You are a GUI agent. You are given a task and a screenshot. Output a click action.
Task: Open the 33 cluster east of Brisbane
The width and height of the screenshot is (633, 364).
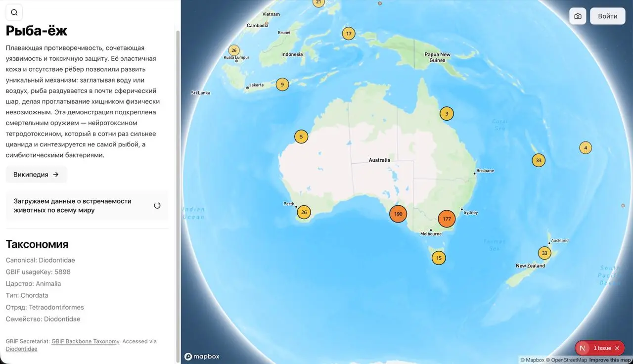[539, 160]
